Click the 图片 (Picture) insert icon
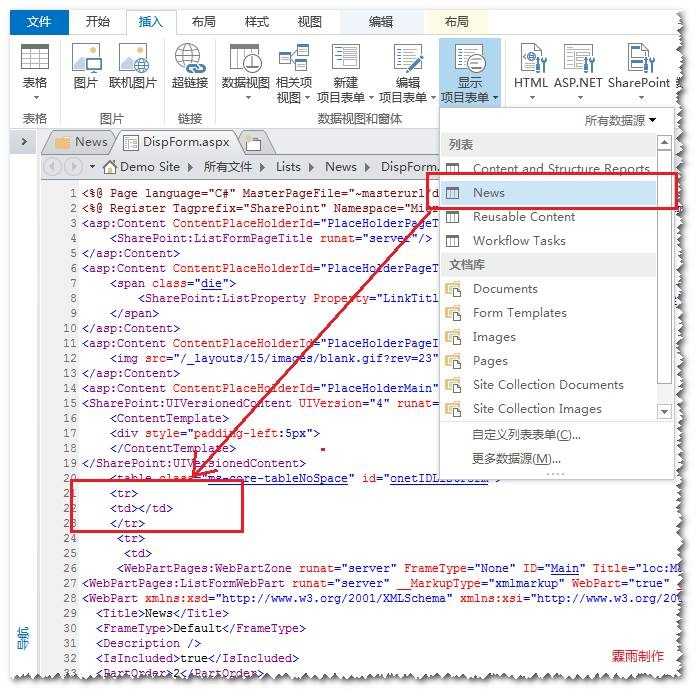Screen dimensions: 700x696 pos(86,58)
